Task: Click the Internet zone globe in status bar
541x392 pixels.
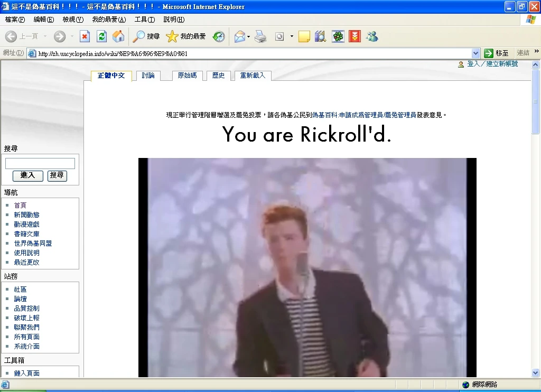Action: 465,385
